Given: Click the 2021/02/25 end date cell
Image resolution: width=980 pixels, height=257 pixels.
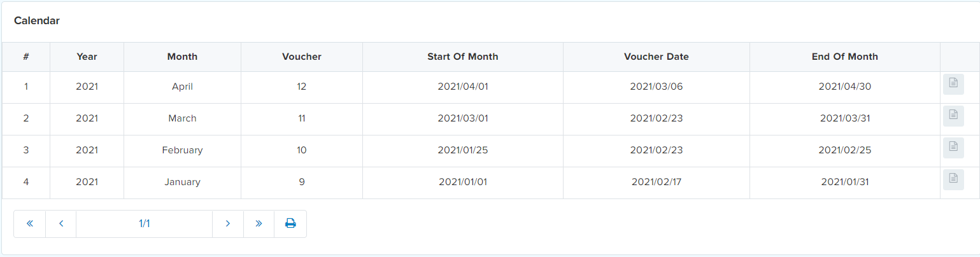Looking at the screenshot, I should 845,150.
